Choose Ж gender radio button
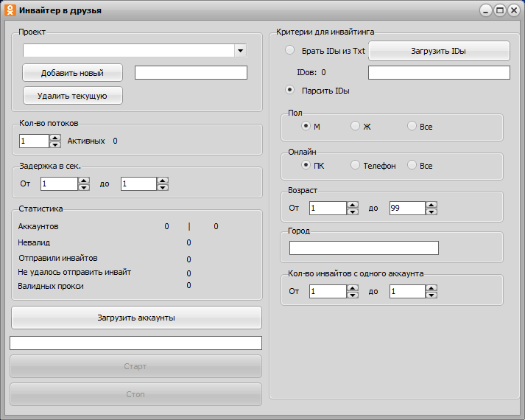Viewport: 525px width, 420px height. (x=356, y=126)
